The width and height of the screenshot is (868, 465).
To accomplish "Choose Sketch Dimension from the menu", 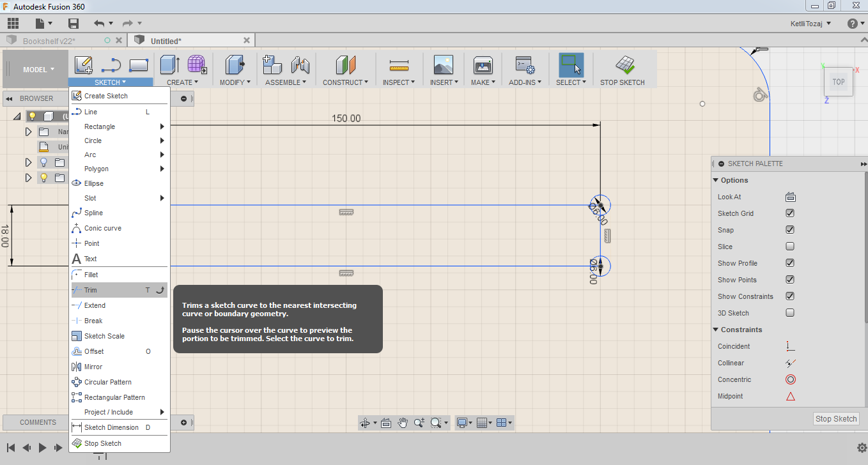I will (120, 427).
